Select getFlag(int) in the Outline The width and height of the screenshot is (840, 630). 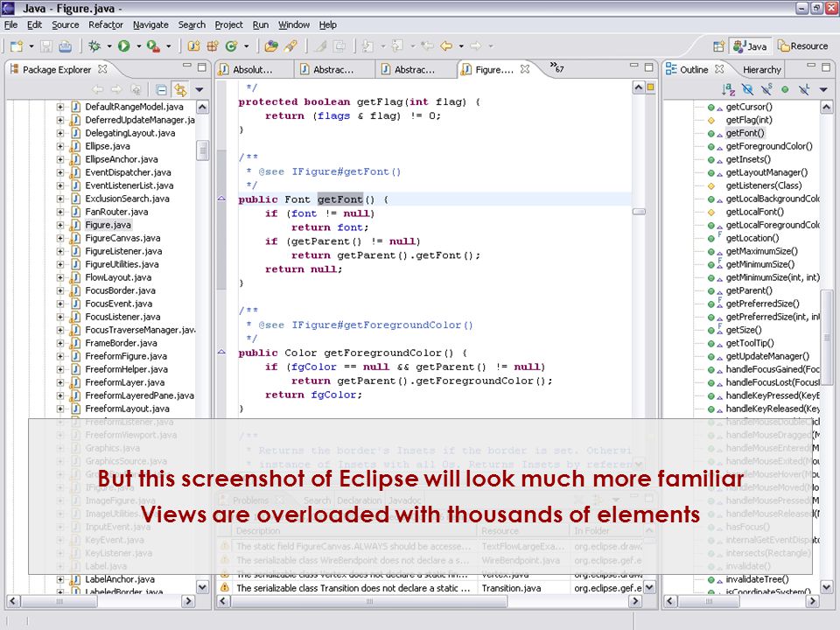click(x=749, y=120)
